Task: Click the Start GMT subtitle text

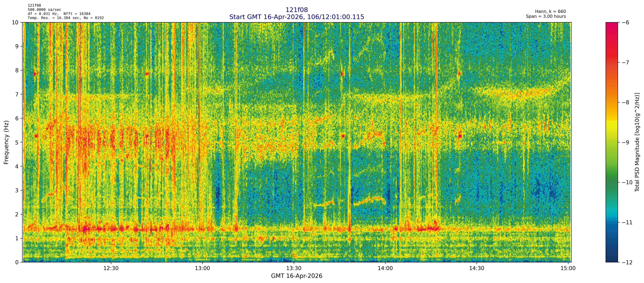Action: pos(297,17)
